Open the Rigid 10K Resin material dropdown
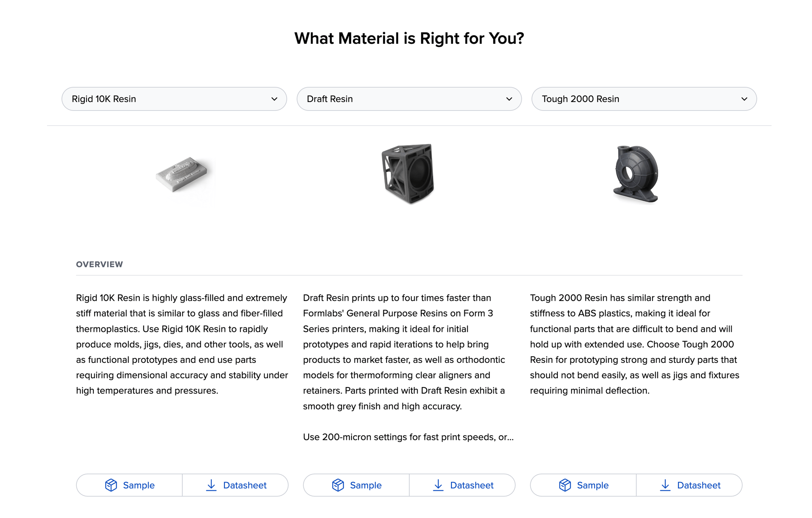Viewport: 812px width, 518px height. [x=175, y=99]
